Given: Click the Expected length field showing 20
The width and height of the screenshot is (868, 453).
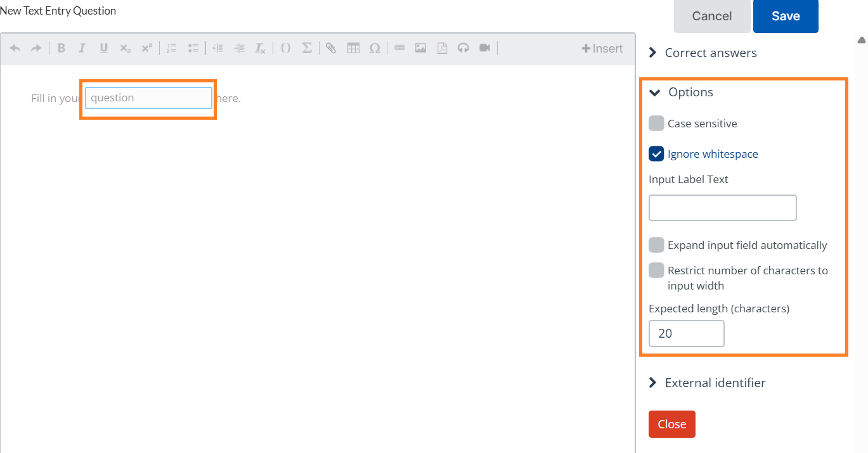Looking at the screenshot, I should point(687,334).
